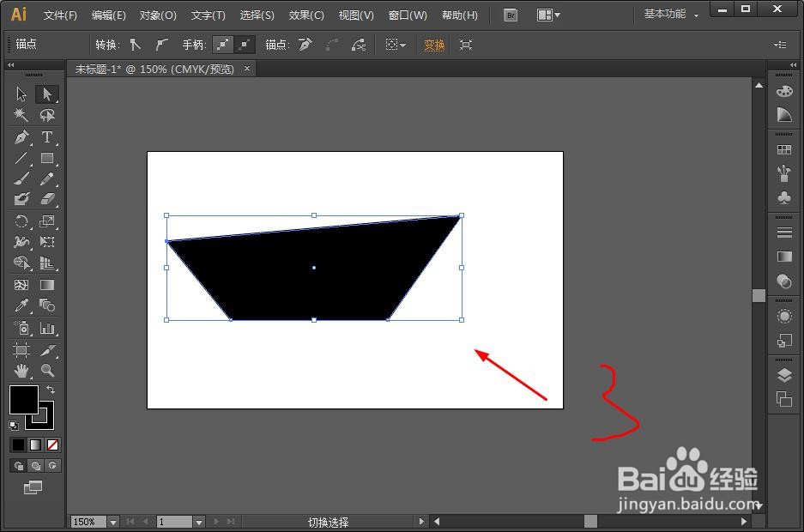The width and height of the screenshot is (804, 532).
Task: Open 视图(V) menu
Action: pos(356,15)
